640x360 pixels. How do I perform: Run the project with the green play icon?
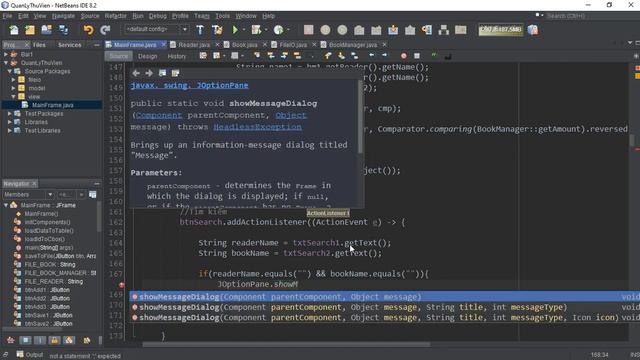(235, 30)
